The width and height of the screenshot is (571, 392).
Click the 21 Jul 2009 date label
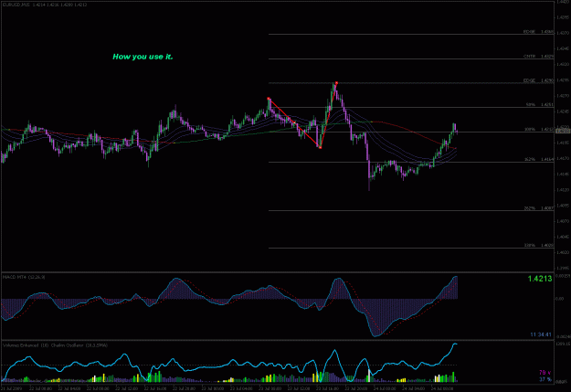click(x=12, y=388)
